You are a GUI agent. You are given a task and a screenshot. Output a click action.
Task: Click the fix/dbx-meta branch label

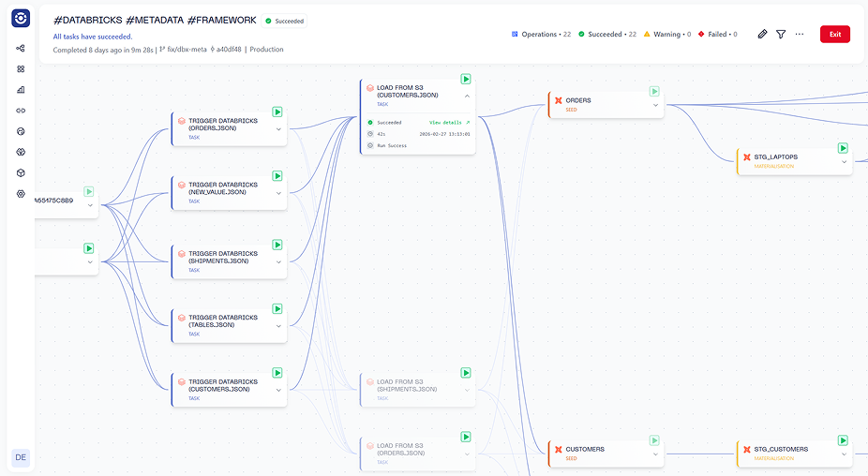point(183,50)
